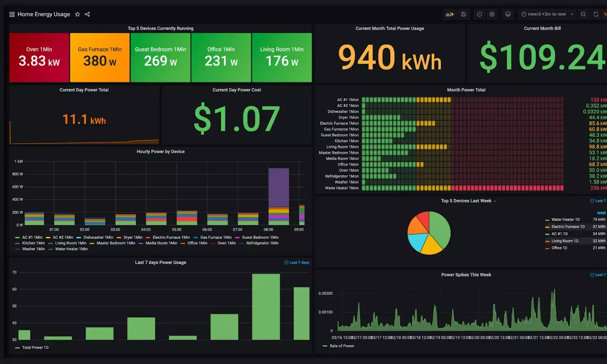Share the dashboard using the share icon
Screen dimensions: 607x364
click(x=87, y=14)
